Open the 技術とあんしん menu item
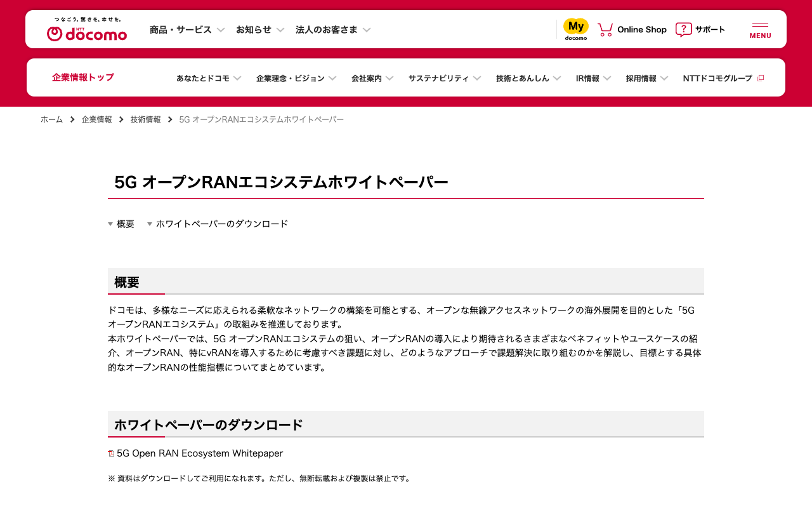This screenshot has width=812, height=508. pos(523,78)
